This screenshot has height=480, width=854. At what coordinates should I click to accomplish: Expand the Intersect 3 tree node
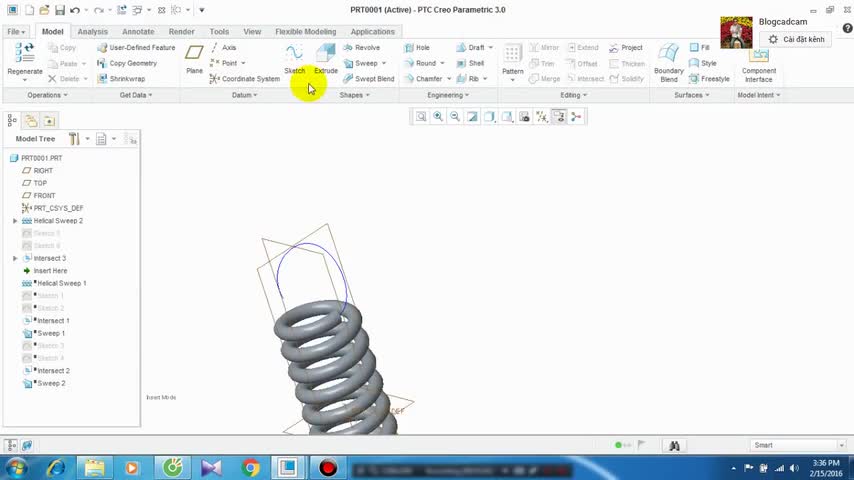coord(15,258)
